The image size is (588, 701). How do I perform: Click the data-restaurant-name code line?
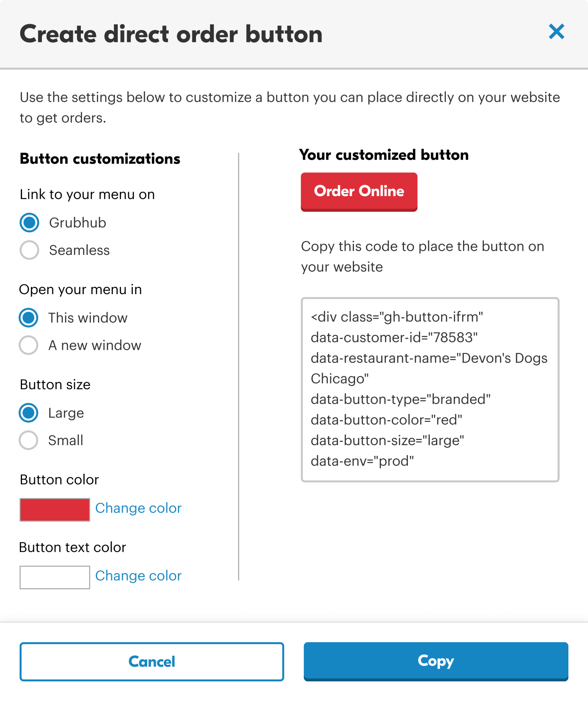point(429,358)
